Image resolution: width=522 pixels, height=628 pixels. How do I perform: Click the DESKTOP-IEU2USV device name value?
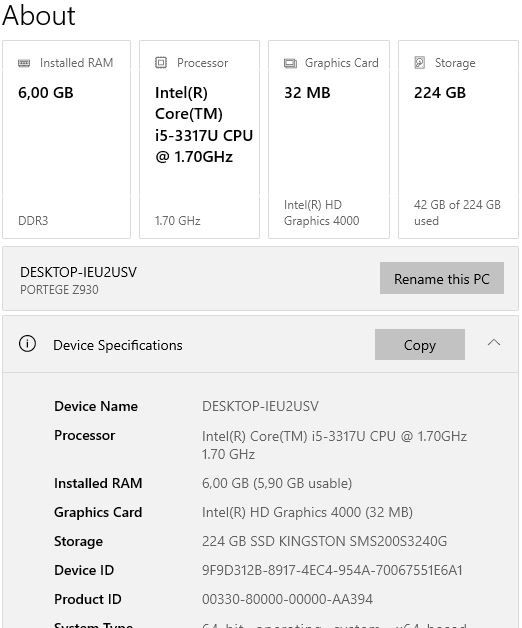pyautogui.click(x=260, y=406)
